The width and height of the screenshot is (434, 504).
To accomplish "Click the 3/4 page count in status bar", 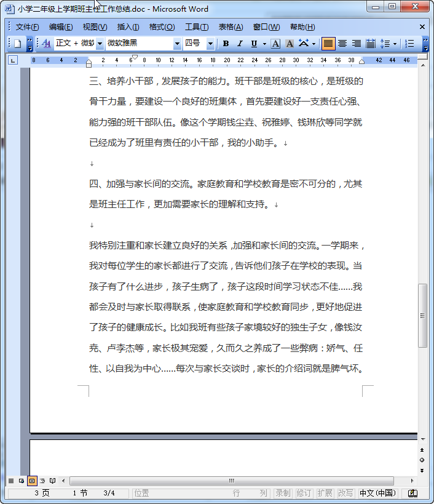I will pyautogui.click(x=109, y=493).
